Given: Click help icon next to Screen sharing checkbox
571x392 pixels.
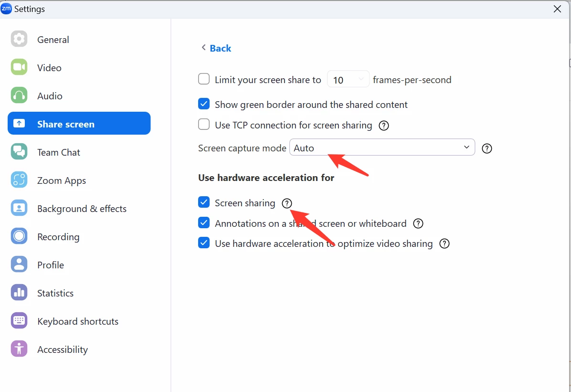Looking at the screenshot, I should [287, 203].
